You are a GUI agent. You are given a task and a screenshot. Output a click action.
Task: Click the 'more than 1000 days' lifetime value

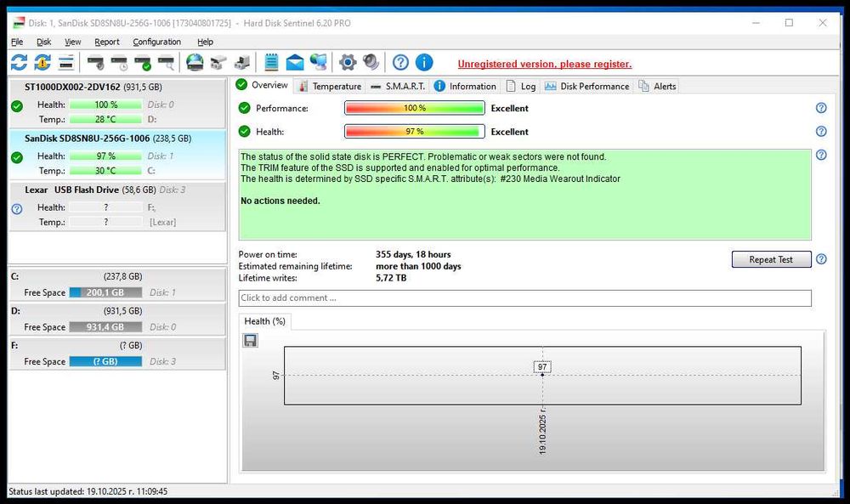418,266
